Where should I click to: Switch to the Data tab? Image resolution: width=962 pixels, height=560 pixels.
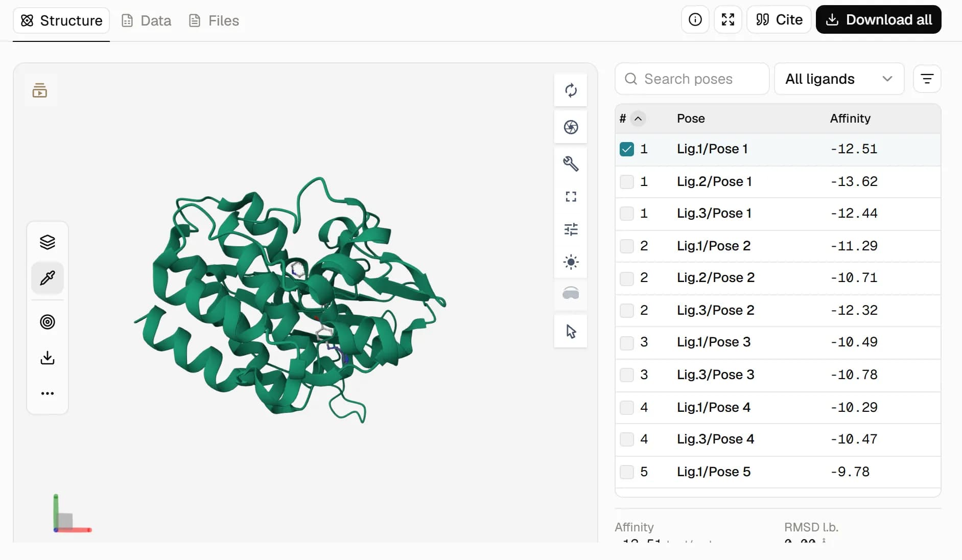(x=147, y=20)
